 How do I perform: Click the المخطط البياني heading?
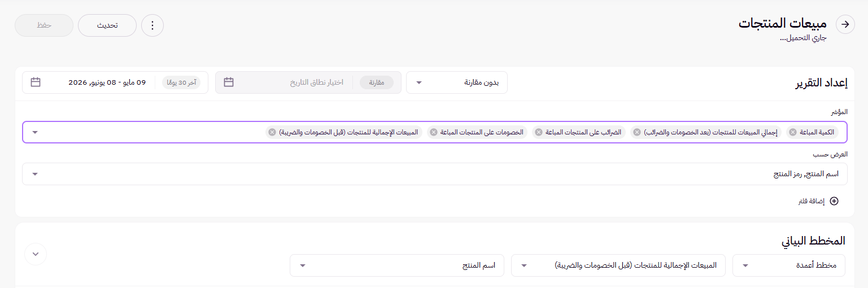813,241
